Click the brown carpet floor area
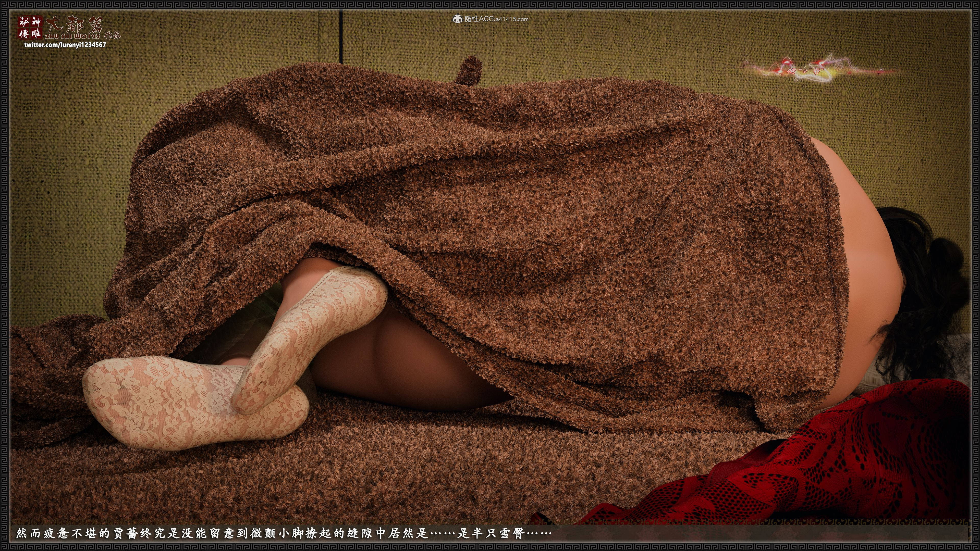 click(342, 487)
